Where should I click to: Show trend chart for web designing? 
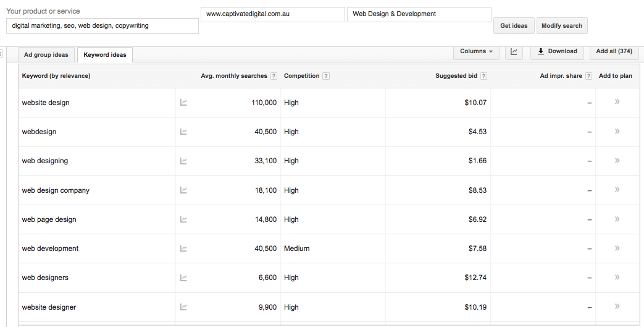click(183, 161)
